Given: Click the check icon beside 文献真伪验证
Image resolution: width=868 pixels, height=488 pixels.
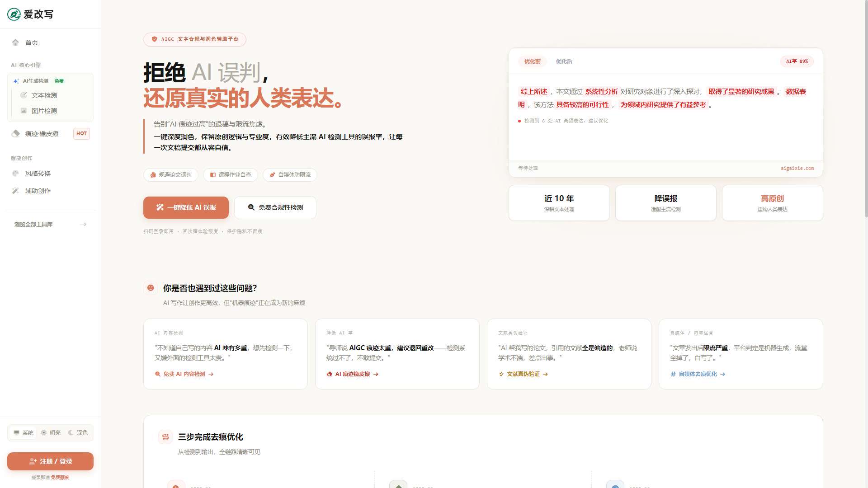Looking at the screenshot, I should [501, 374].
